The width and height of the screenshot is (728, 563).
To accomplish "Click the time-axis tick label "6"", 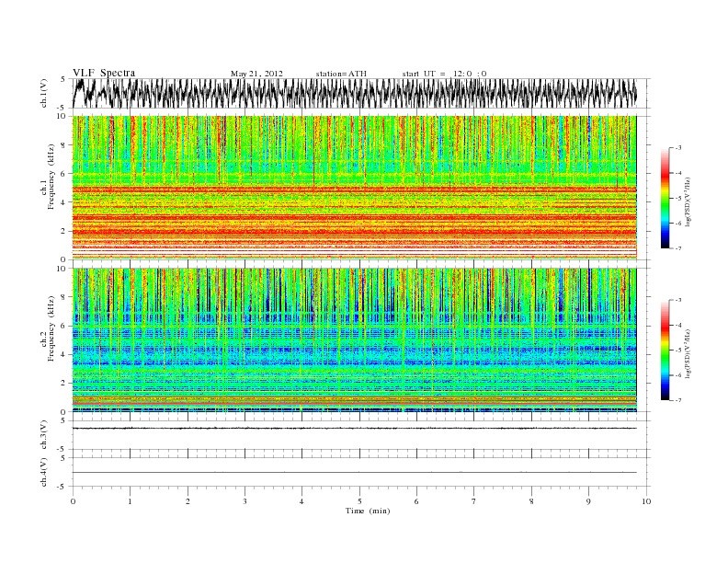I will [x=416, y=501].
